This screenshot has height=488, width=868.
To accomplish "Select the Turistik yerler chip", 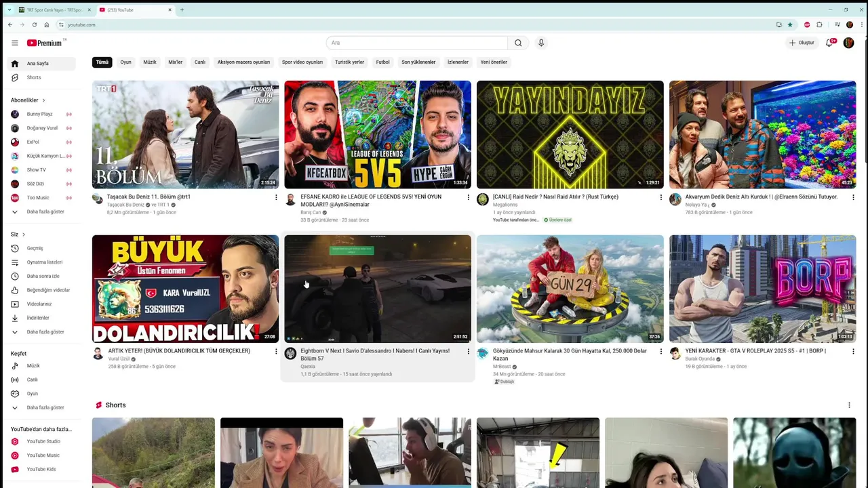I will 349,62.
